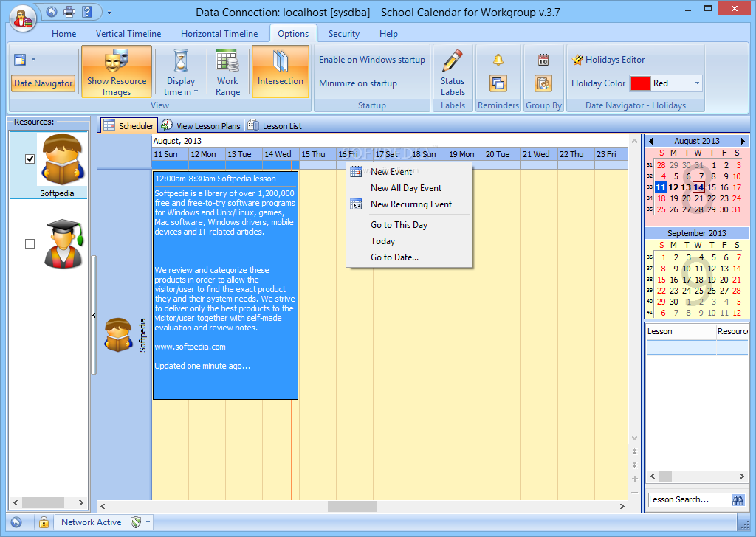This screenshot has height=537, width=756.
Task: Click in the Lesson Search field
Action: coord(689,500)
